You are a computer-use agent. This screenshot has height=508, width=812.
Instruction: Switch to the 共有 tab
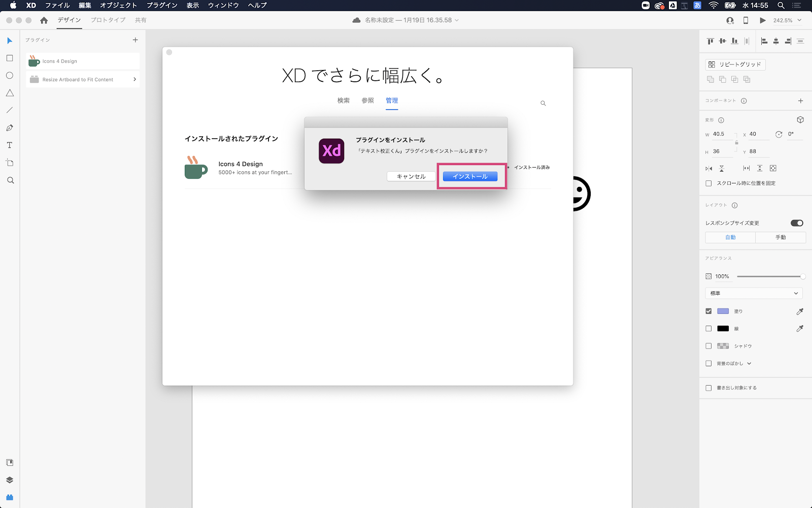[141, 20]
